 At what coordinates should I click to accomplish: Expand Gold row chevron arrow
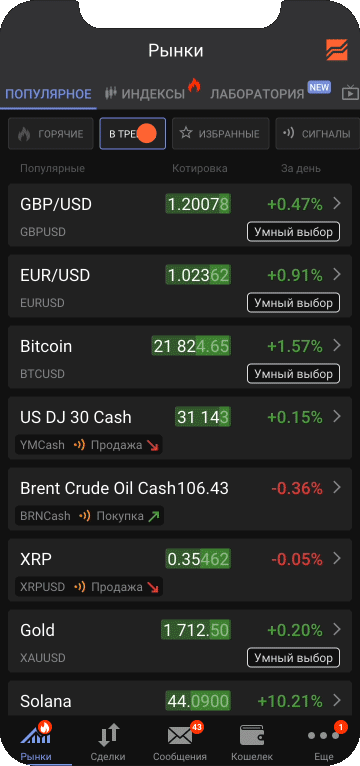tap(336, 629)
